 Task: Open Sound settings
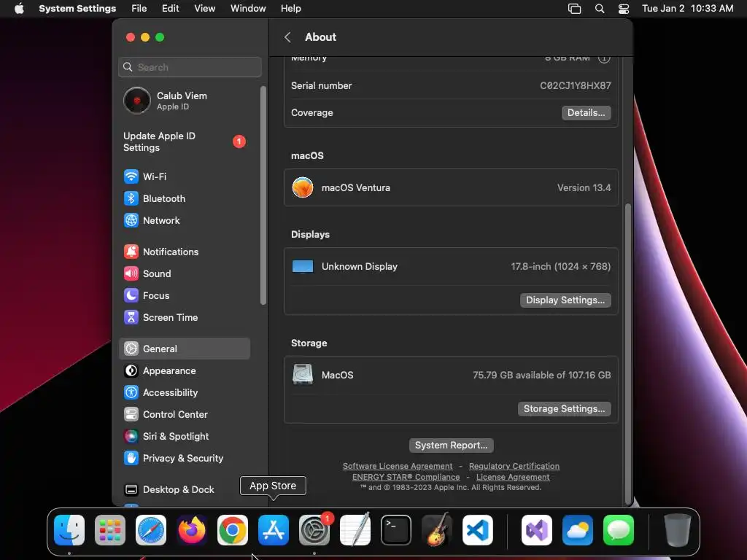[185, 274]
